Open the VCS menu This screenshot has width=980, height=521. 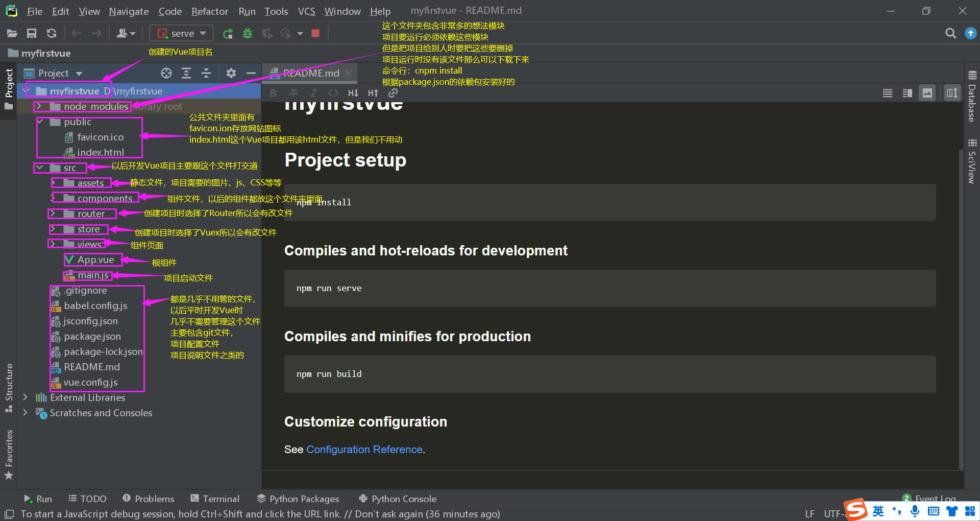(306, 11)
